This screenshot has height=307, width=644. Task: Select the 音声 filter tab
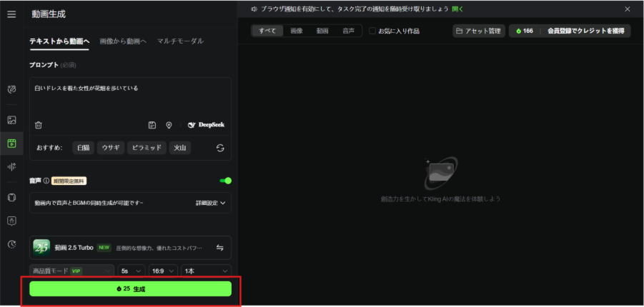[348, 31]
